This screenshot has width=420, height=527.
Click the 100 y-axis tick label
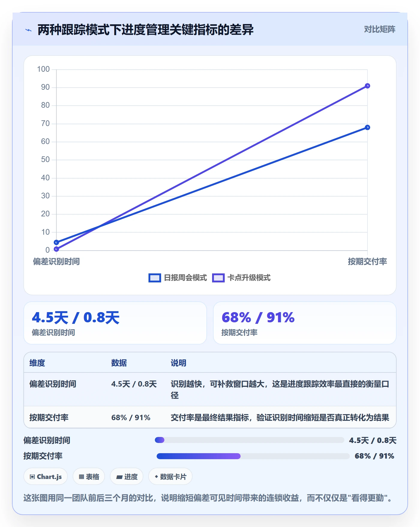point(43,69)
